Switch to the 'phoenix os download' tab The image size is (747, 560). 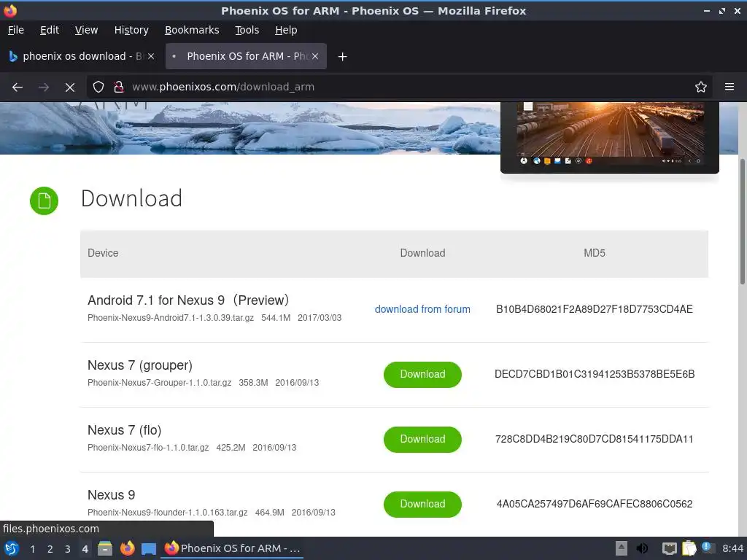(74, 56)
